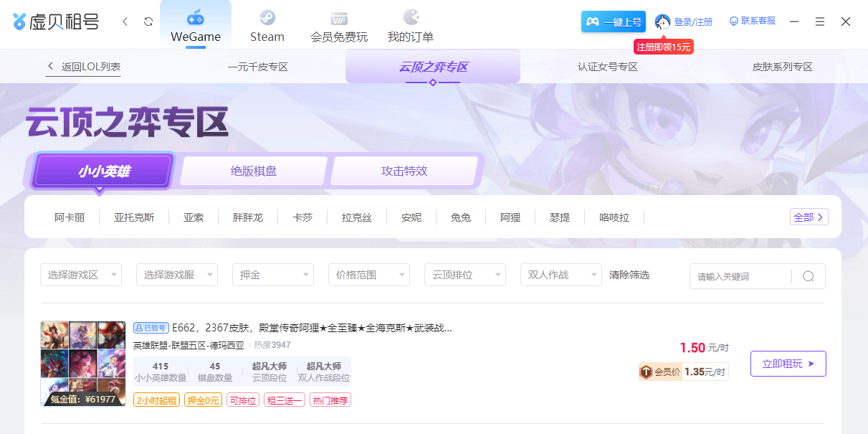Click the account listing thumbnail image

coord(83,364)
